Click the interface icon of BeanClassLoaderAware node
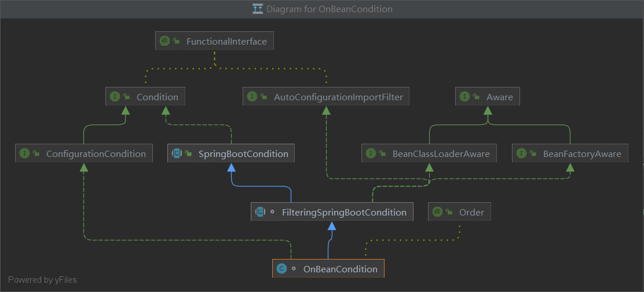Image resolution: width=644 pixels, height=292 pixels. (x=371, y=154)
